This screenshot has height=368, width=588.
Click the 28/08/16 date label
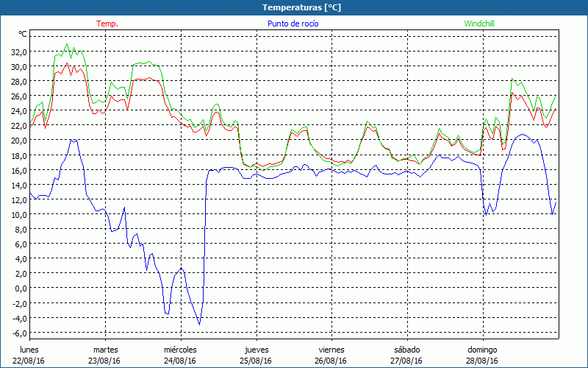point(482,361)
